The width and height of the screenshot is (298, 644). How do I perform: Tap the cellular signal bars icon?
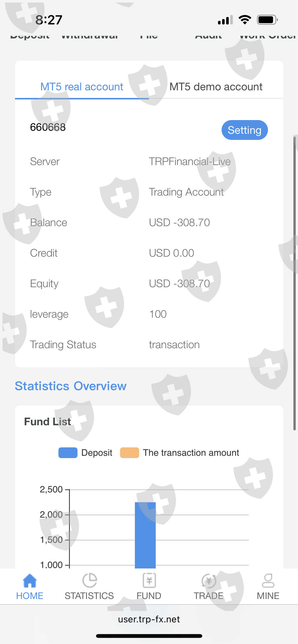225,20
